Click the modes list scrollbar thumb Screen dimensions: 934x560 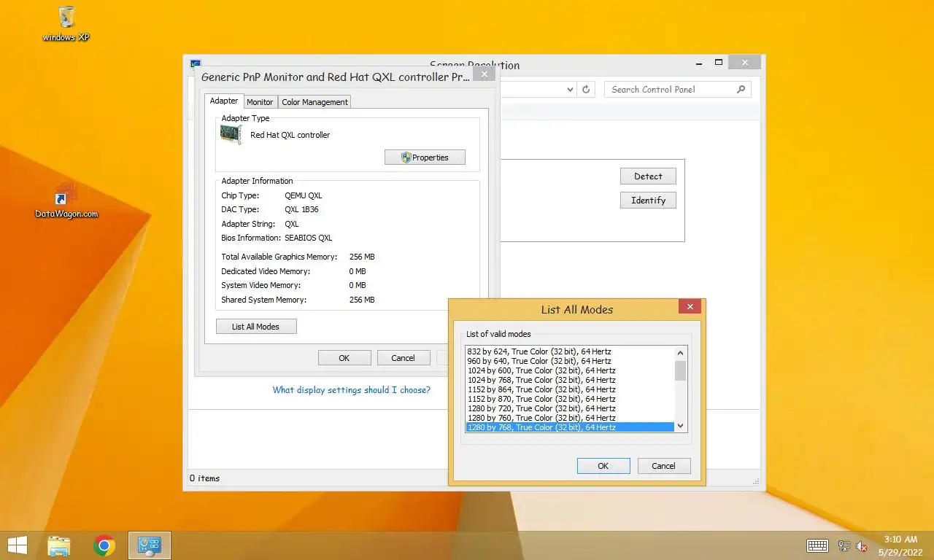click(681, 370)
